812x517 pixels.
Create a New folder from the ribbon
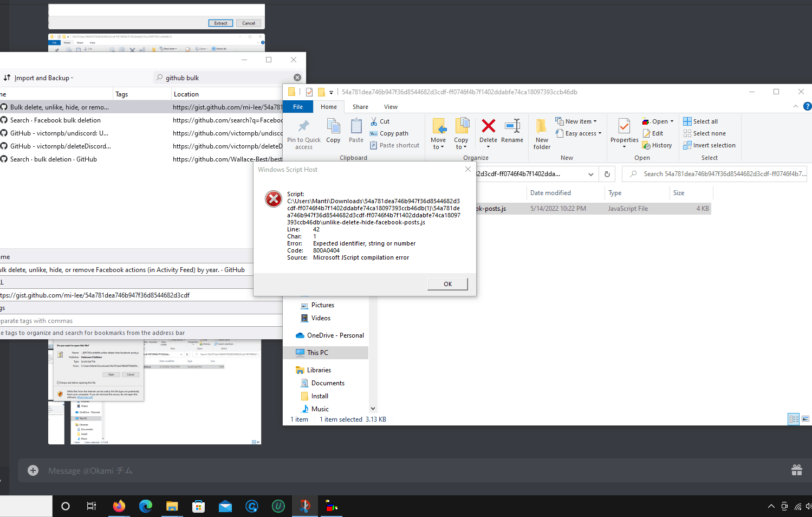[x=541, y=133]
